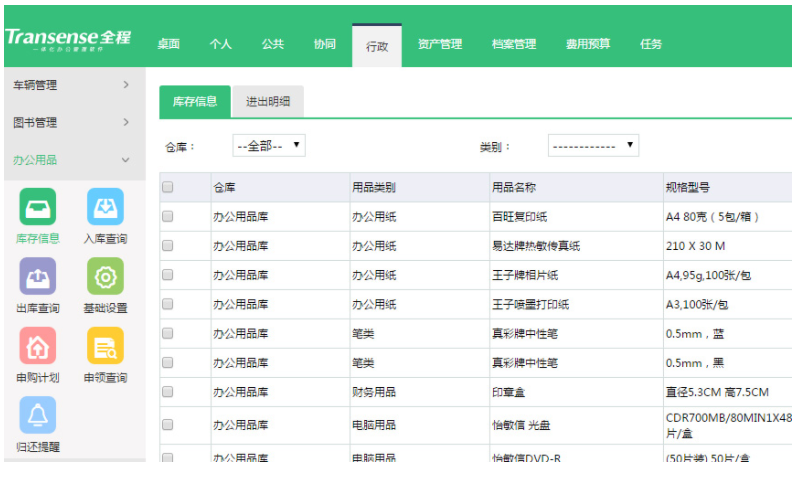Tick the select-all checkbox in table header

click(168, 187)
